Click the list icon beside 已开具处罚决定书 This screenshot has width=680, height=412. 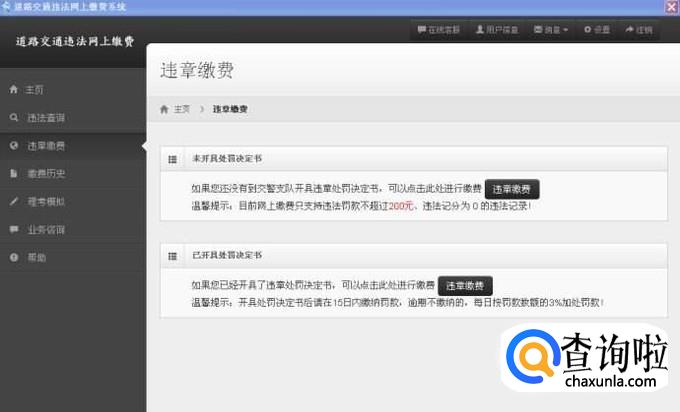tap(173, 256)
